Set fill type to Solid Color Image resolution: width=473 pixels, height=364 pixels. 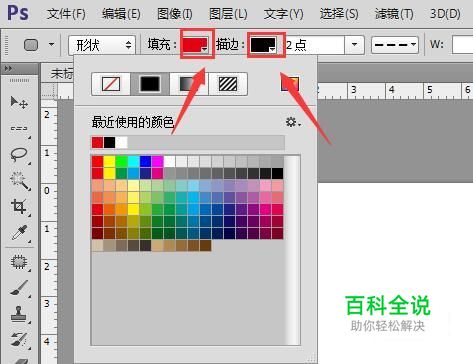point(150,84)
